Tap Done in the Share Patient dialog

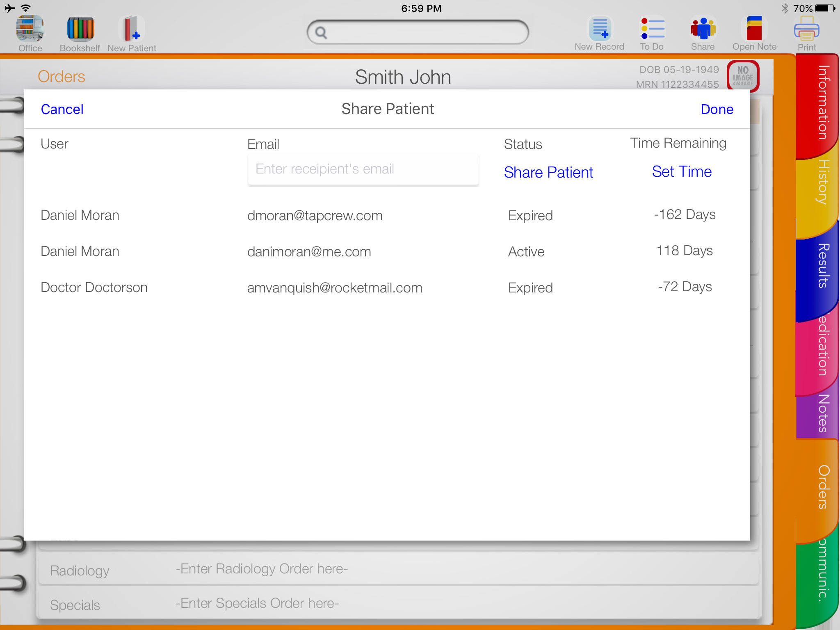pos(717,109)
